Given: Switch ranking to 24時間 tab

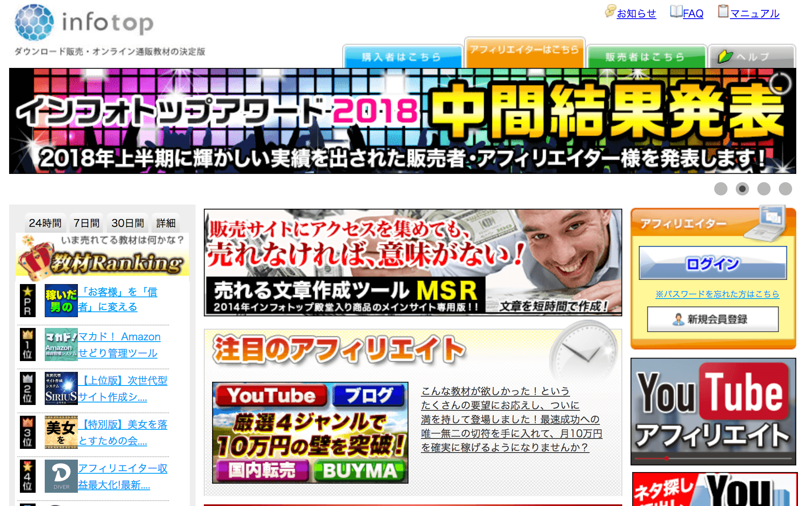Looking at the screenshot, I should [45, 223].
